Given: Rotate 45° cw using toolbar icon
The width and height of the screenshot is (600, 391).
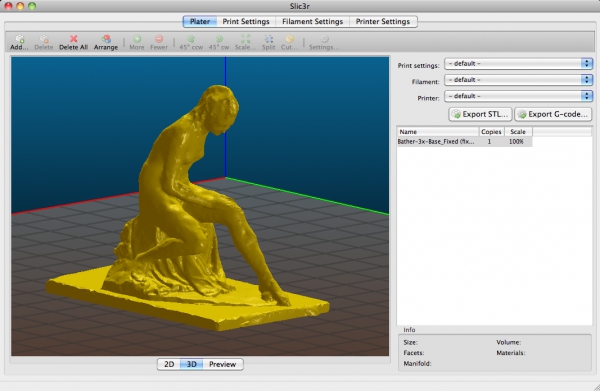Looking at the screenshot, I should (219, 39).
